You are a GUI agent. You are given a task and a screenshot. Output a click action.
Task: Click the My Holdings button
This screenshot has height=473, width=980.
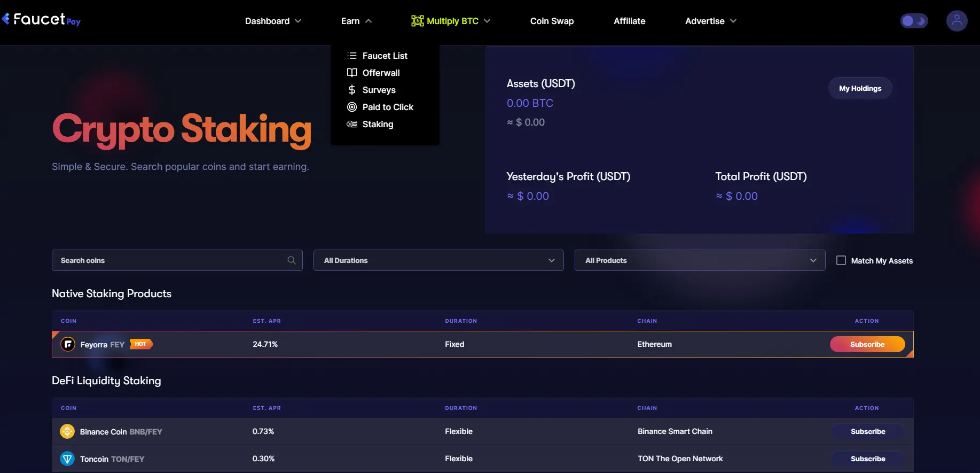(x=860, y=88)
